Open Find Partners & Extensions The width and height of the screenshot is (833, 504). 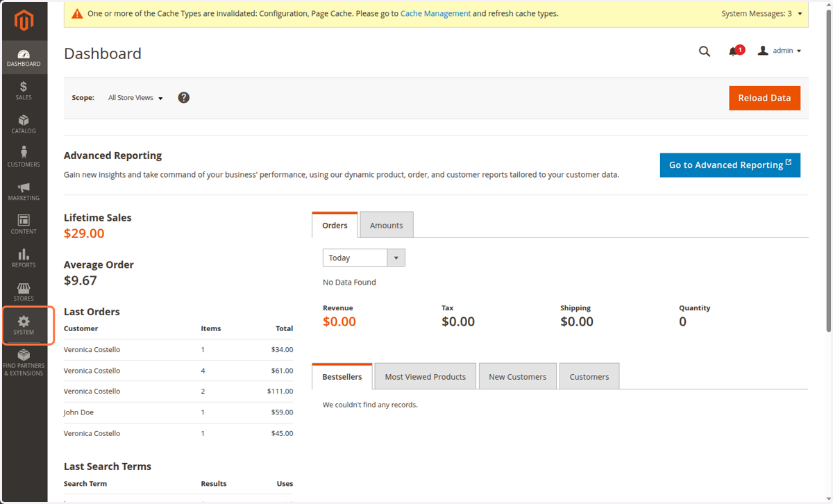click(x=24, y=363)
